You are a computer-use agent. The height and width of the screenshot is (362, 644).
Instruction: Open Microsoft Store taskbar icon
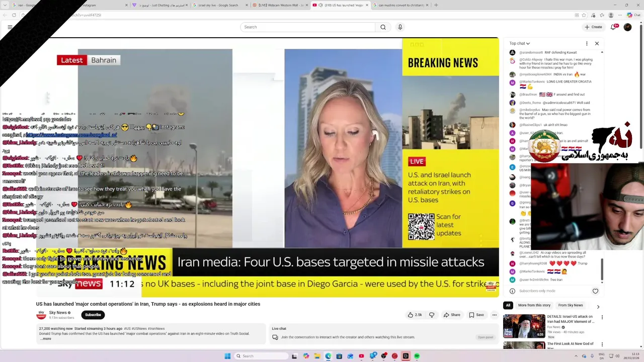[x=339, y=356]
